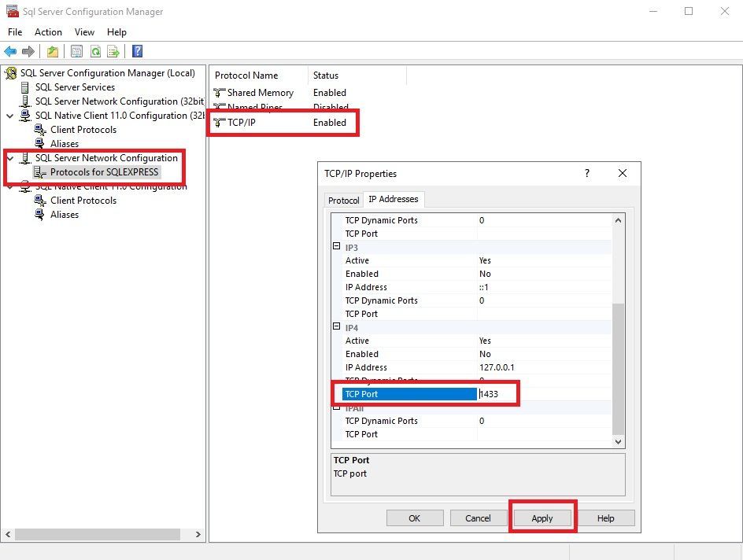The width and height of the screenshot is (743, 560).
Task: Click the Shared Memory protocol icon
Action: 219,93
